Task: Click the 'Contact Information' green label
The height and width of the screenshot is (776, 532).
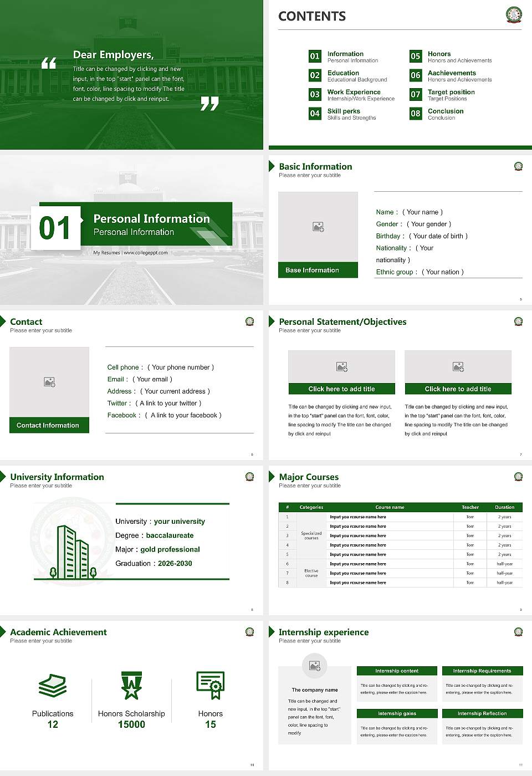Action: tap(49, 425)
